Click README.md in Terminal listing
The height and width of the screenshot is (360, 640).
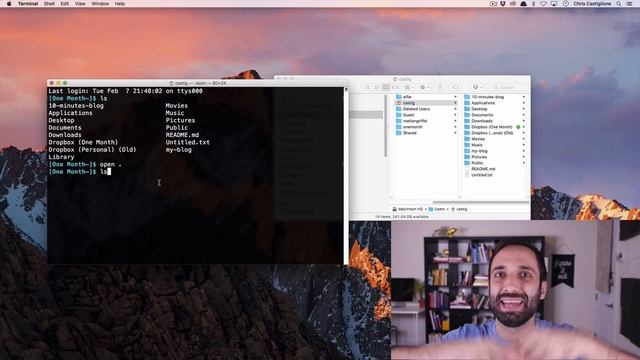pyautogui.click(x=182, y=135)
